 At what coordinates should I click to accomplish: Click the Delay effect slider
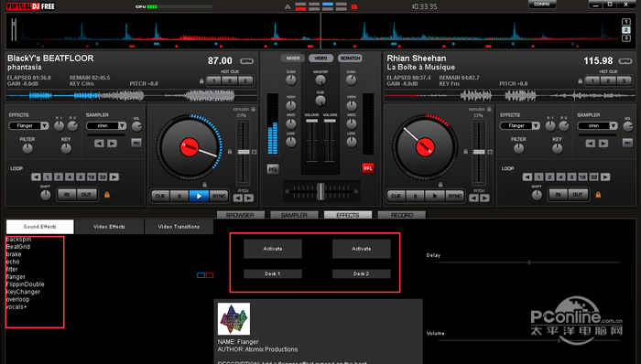529,262
